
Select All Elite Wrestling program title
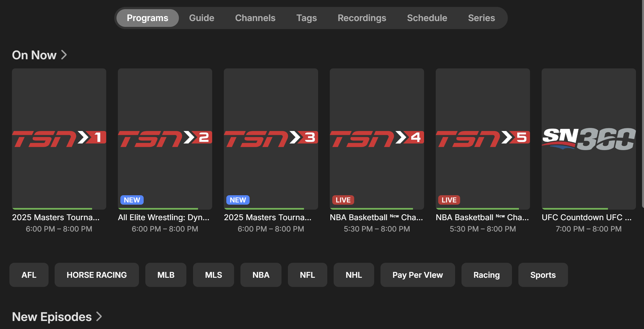pos(164,217)
